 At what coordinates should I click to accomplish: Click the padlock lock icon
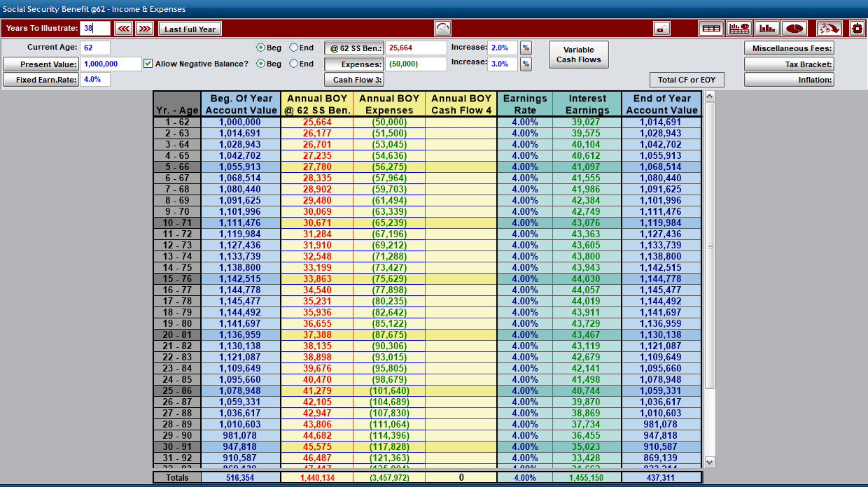(x=662, y=29)
